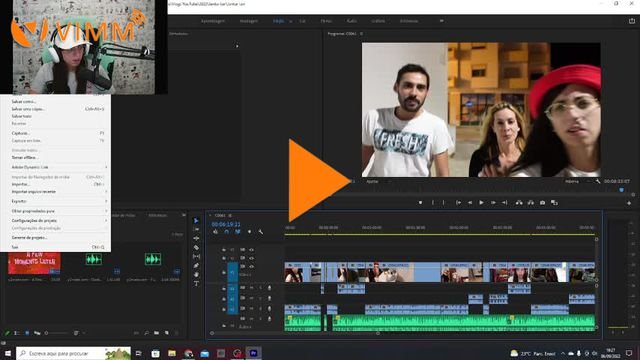Select the Hand tool
640x360 pixels.
click(x=196, y=274)
